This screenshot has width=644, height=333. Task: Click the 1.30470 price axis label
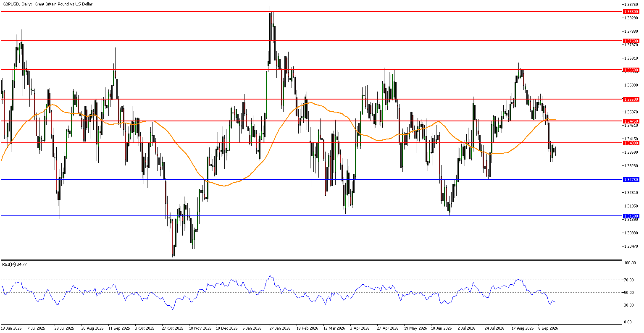tap(631, 246)
